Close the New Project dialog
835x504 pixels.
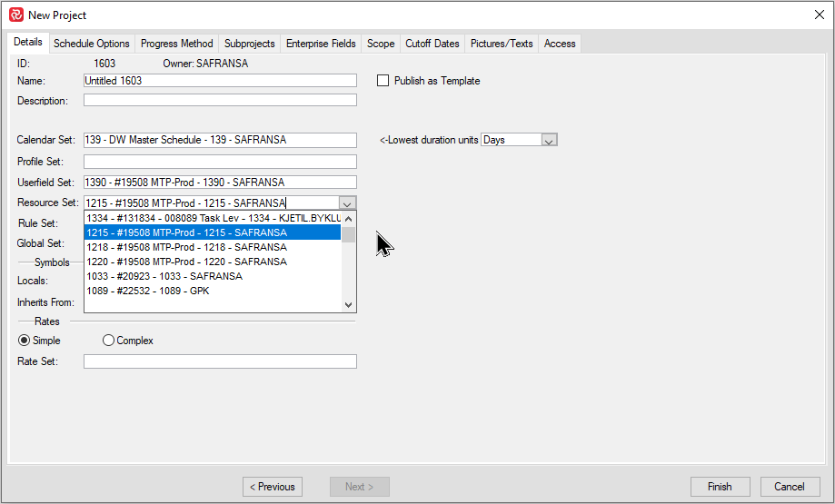[x=820, y=15]
